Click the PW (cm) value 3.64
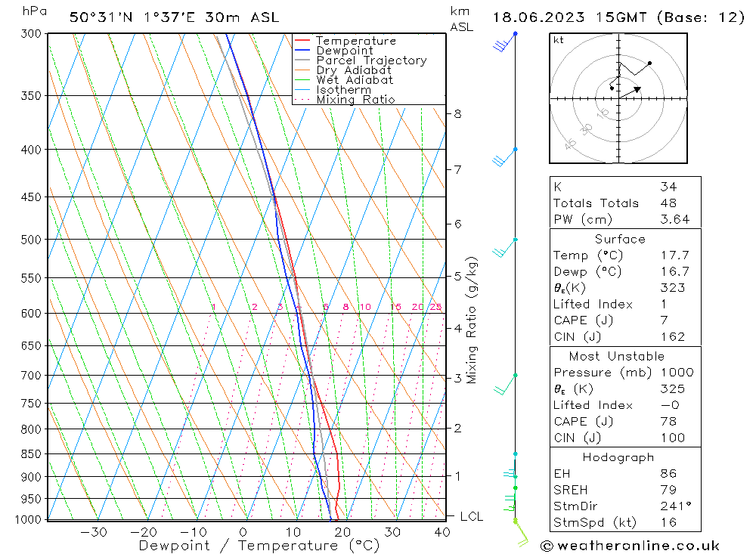Screen dimensions: 756x554 pos(675,219)
